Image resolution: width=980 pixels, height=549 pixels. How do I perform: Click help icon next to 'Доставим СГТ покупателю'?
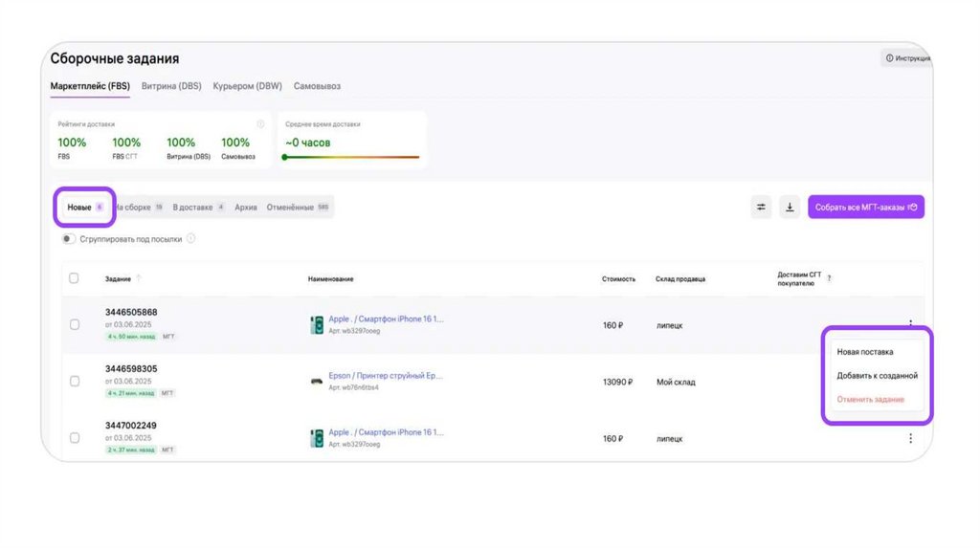tap(829, 278)
